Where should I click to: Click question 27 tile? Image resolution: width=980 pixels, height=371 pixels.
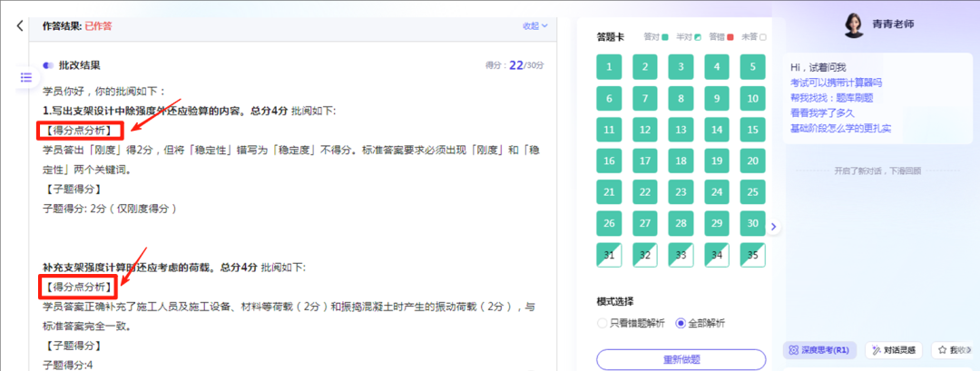coord(645,223)
